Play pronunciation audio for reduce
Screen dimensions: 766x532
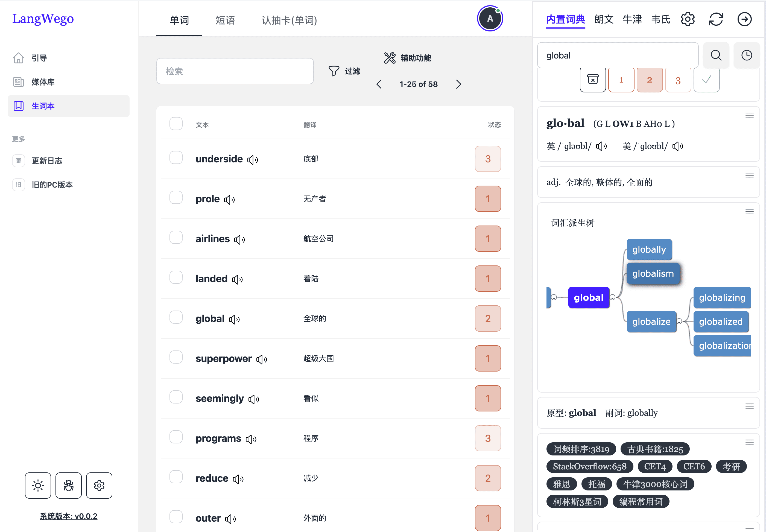(x=238, y=479)
